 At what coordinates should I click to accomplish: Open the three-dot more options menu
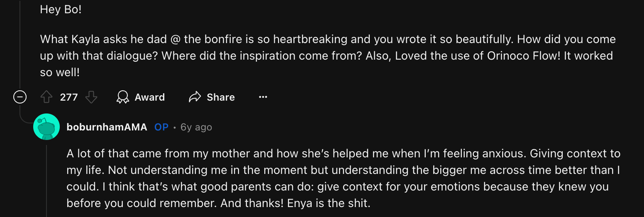coord(263,97)
